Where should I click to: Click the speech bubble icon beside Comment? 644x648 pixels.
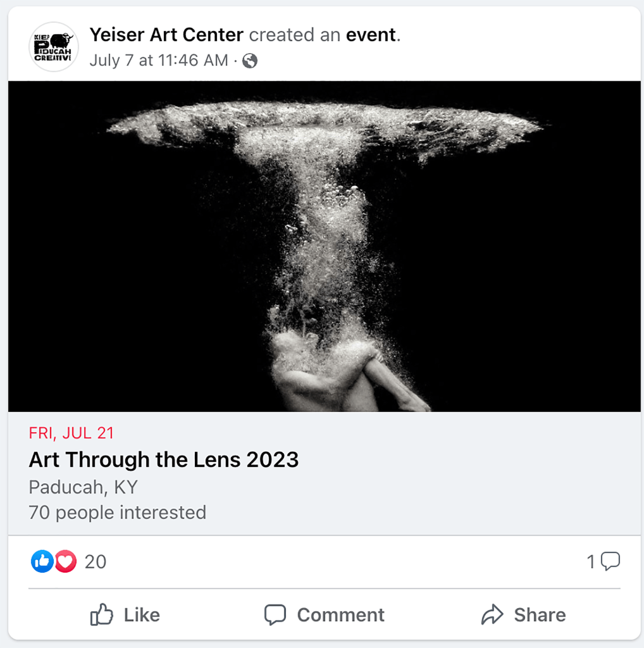275,614
